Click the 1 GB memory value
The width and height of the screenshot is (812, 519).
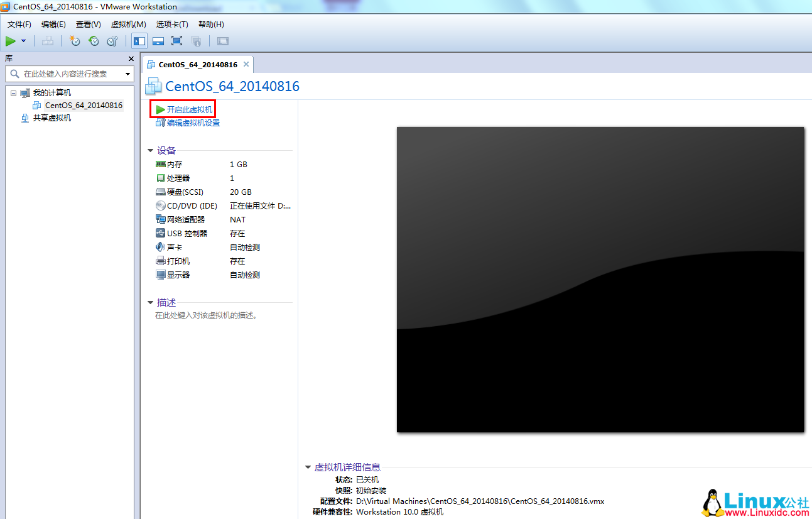239,164
